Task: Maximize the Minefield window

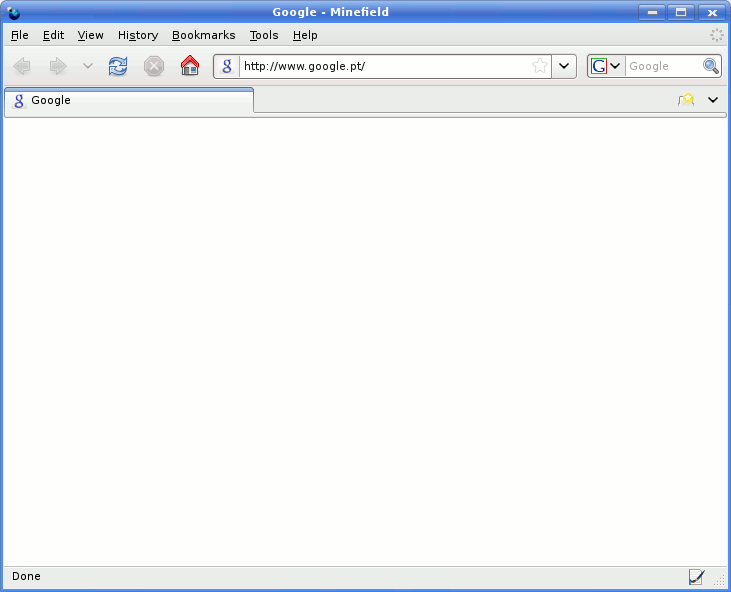Action: pyautogui.click(x=681, y=13)
